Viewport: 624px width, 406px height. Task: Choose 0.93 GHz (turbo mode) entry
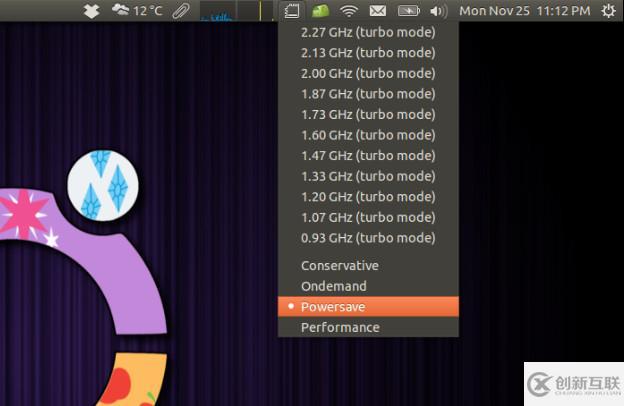[368, 238]
